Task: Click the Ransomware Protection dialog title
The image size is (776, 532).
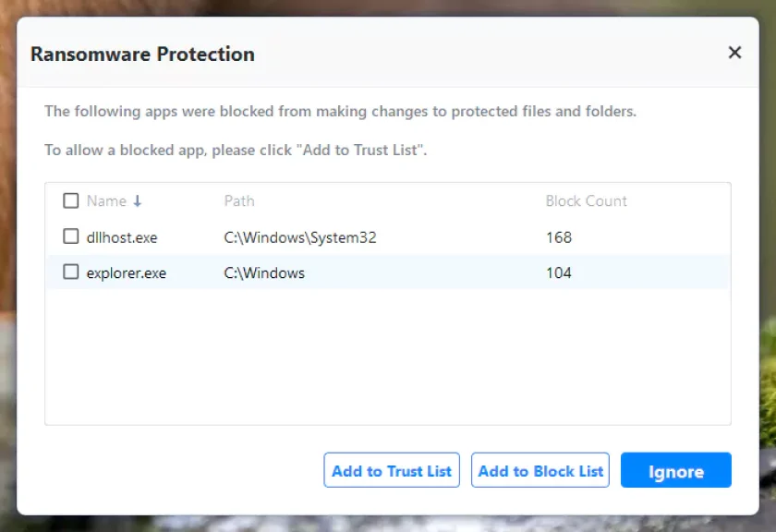Action: point(141,54)
